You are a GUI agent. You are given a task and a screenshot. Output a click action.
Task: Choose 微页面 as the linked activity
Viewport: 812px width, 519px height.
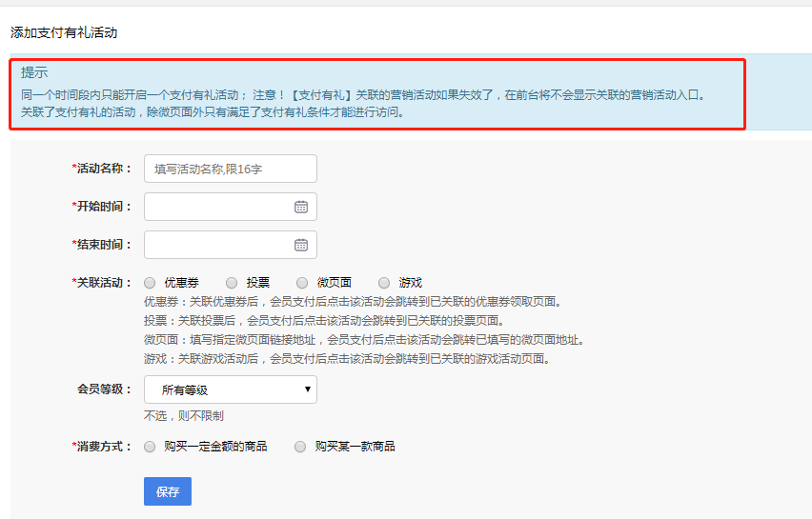point(302,283)
